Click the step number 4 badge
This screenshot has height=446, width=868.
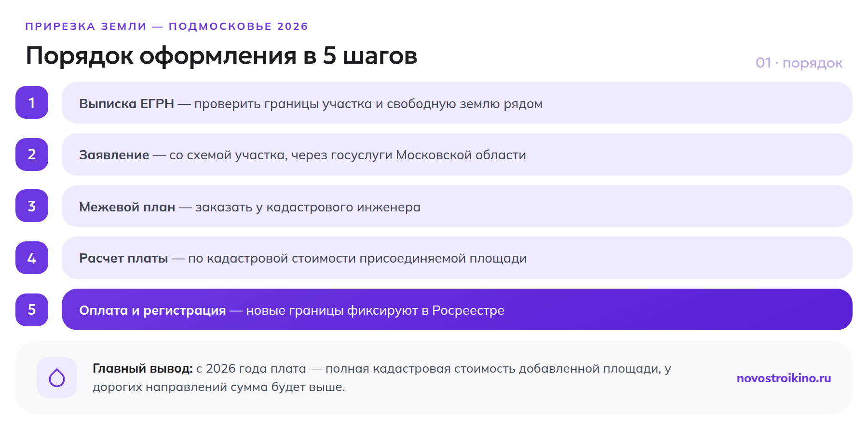click(x=32, y=258)
